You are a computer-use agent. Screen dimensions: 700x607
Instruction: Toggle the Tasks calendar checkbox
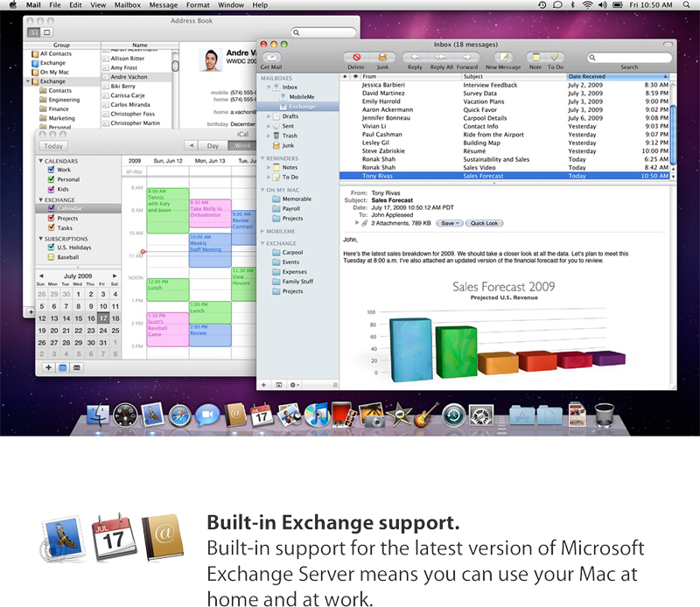pyautogui.click(x=51, y=227)
